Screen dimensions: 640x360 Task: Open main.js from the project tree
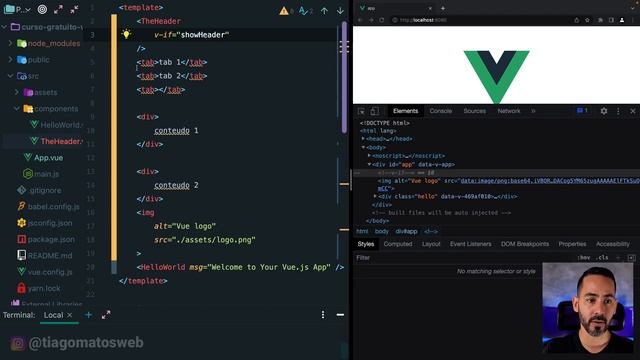(x=41, y=174)
